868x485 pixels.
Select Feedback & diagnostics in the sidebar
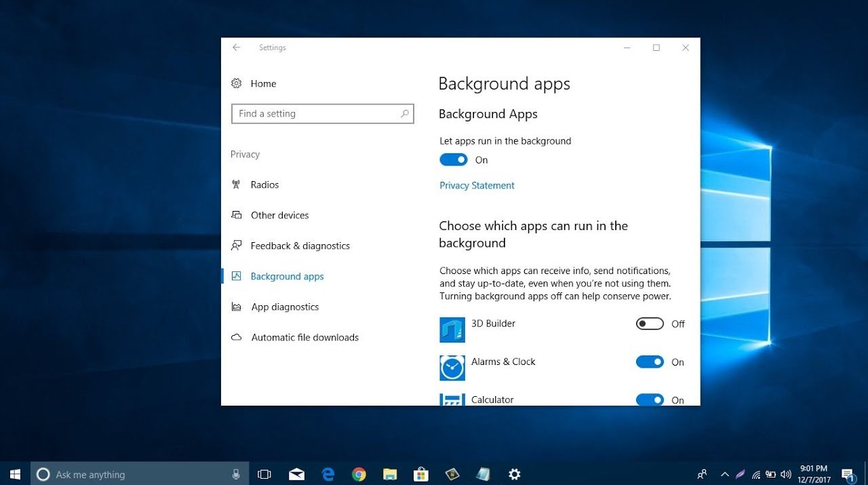[300, 246]
